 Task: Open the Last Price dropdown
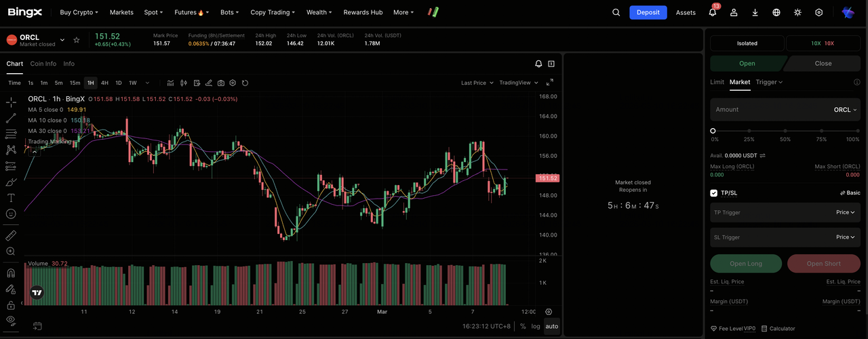click(477, 83)
